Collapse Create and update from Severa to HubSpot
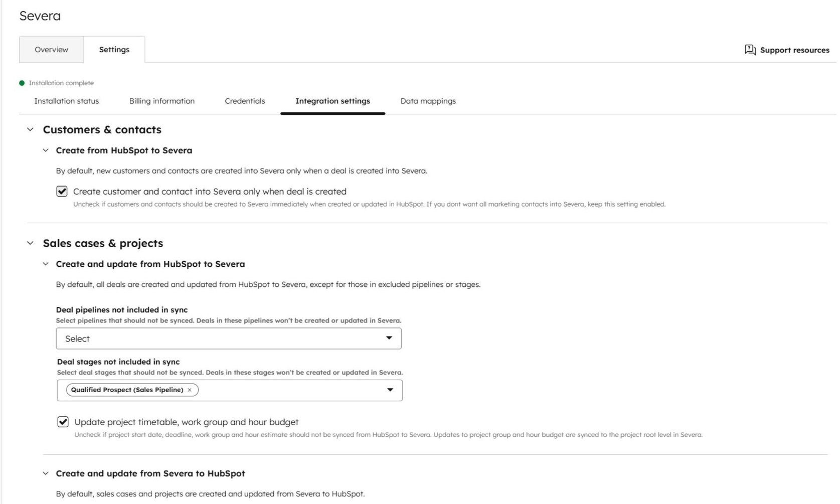This screenshot has height=504, width=840. pos(46,473)
